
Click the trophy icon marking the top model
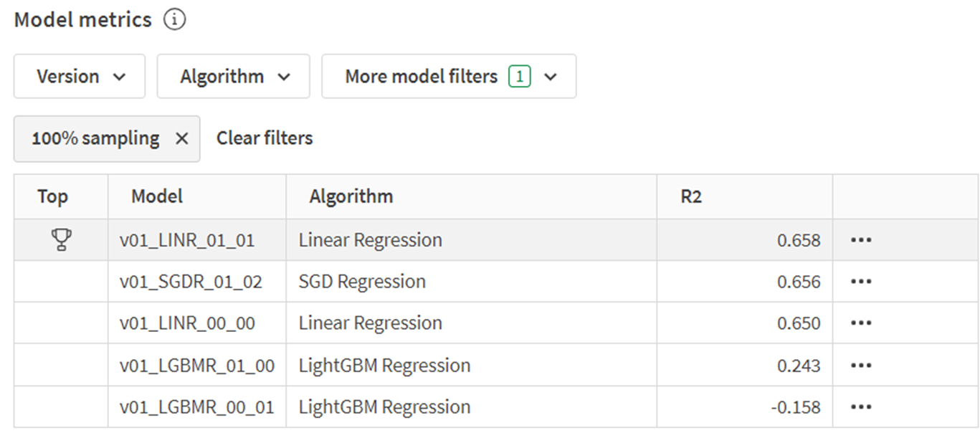[x=61, y=239]
